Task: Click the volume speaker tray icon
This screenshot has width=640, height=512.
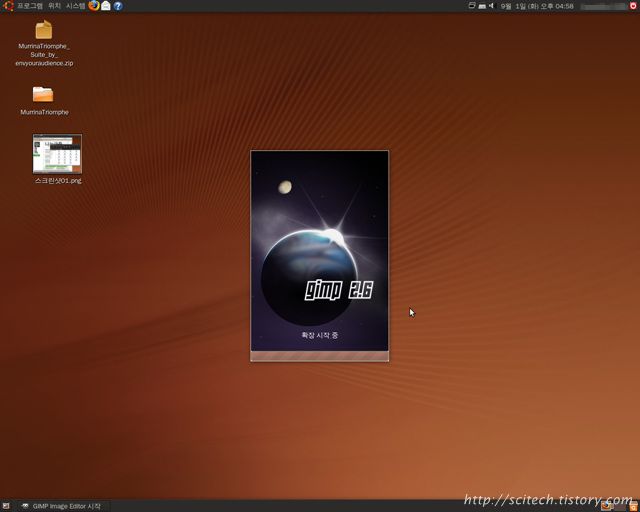Action: (x=491, y=6)
